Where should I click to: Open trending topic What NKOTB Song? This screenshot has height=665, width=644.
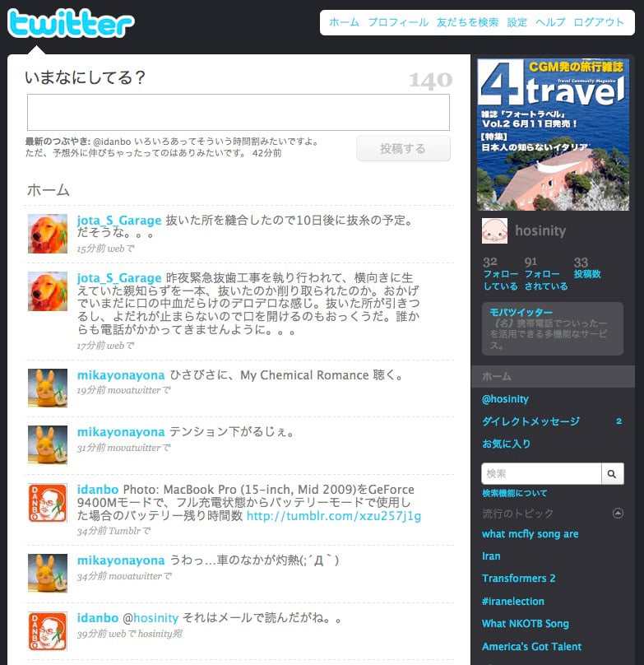tap(526, 624)
